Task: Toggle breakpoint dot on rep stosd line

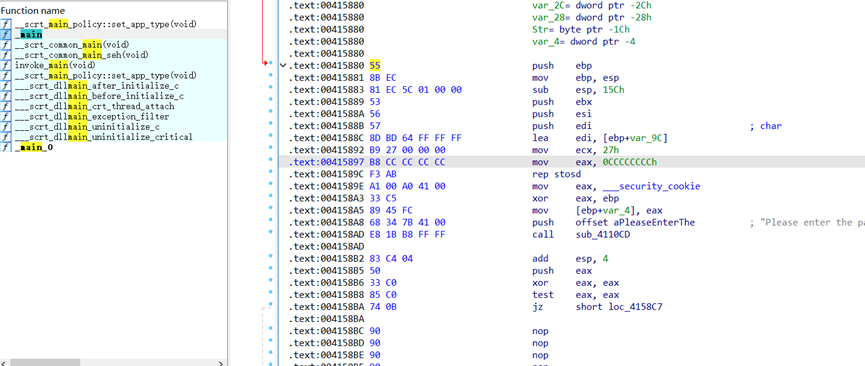Action: (x=270, y=173)
